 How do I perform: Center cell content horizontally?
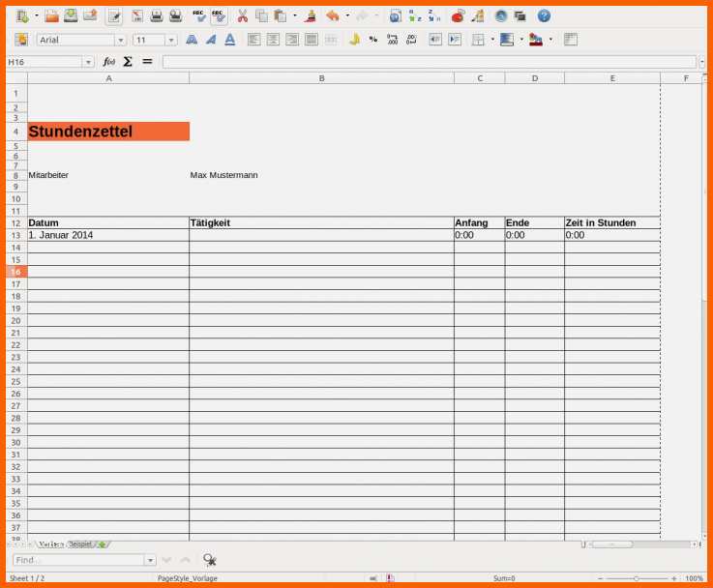273,40
